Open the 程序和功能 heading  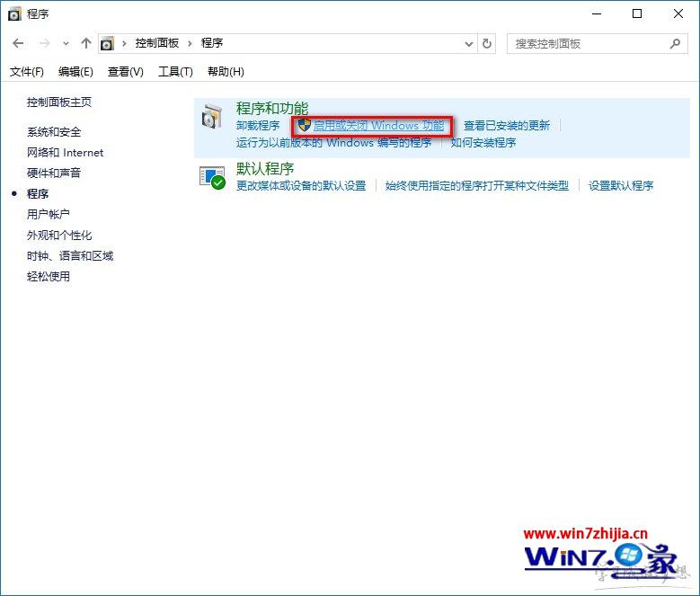coord(272,108)
